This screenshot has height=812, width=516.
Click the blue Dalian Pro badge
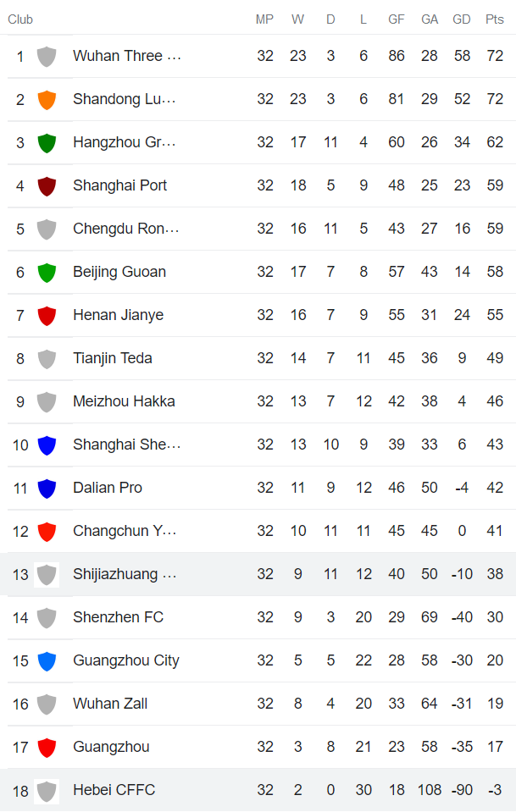(47, 488)
